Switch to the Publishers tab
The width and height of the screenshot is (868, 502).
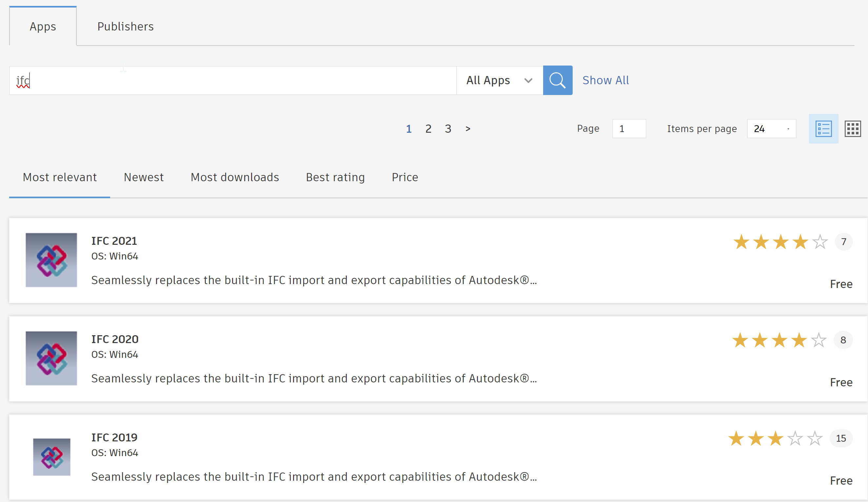click(x=125, y=26)
